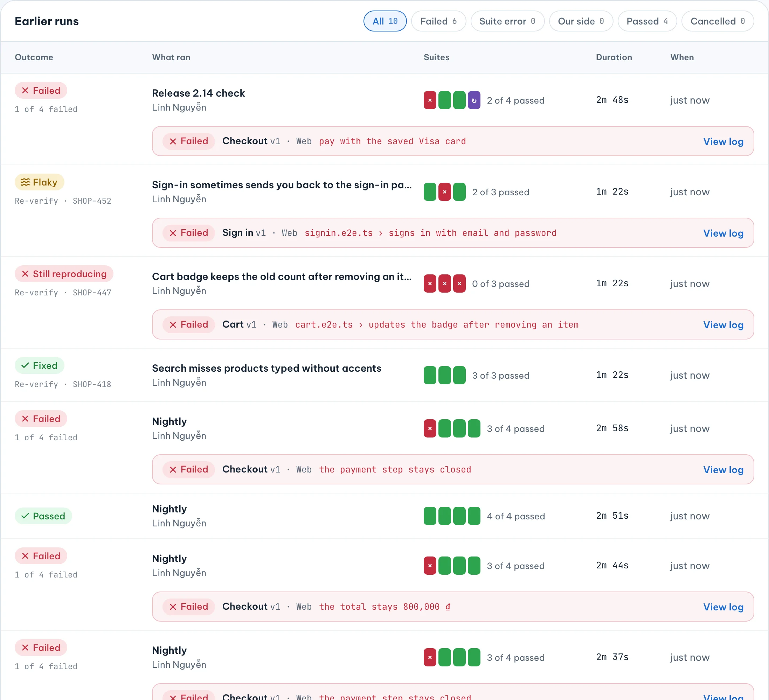Click the purple rerun suite icon in Release 2.14 check
This screenshot has height=700, width=769.
point(474,100)
